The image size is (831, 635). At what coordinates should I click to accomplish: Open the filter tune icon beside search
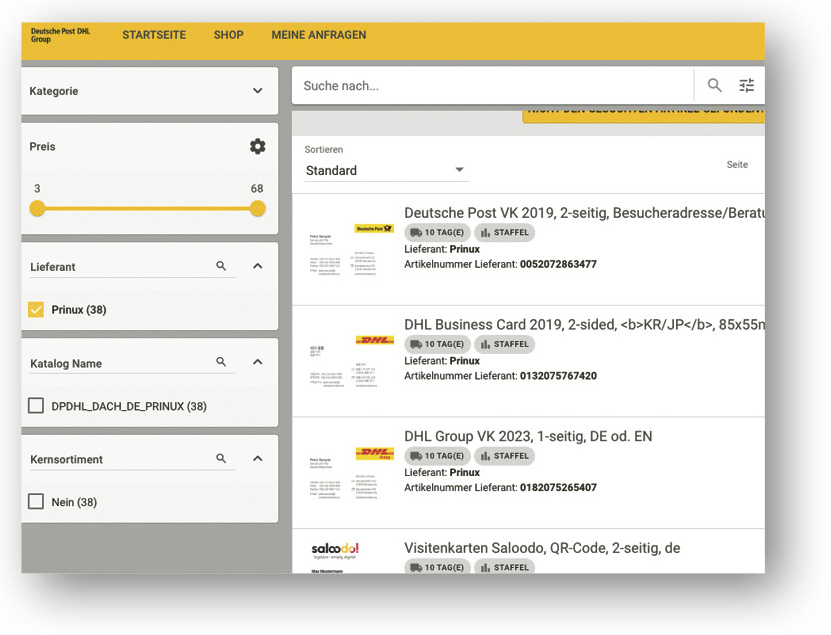(746, 86)
